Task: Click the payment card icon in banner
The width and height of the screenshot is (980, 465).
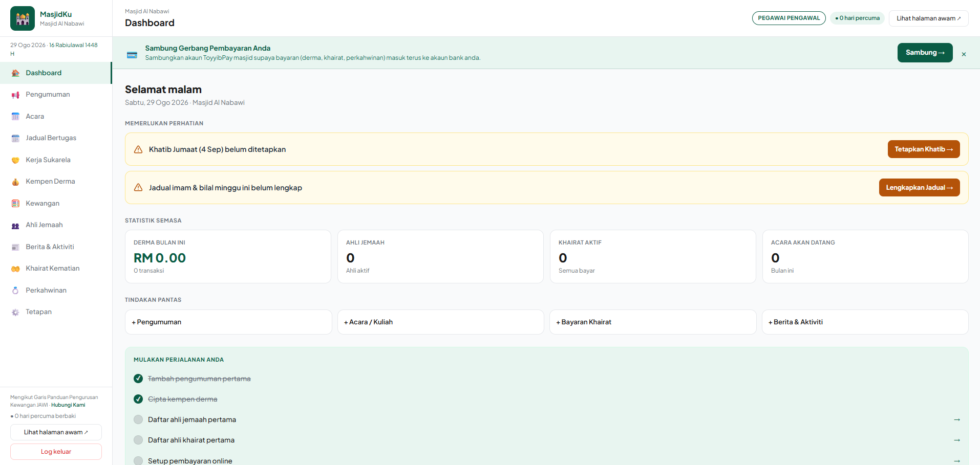Action: click(132, 55)
